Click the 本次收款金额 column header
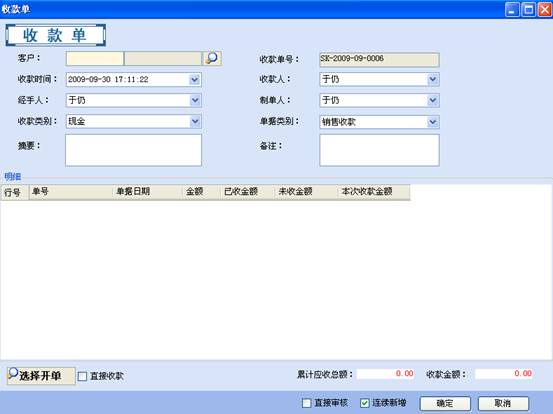This screenshot has height=414, width=553. click(x=374, y=192)
